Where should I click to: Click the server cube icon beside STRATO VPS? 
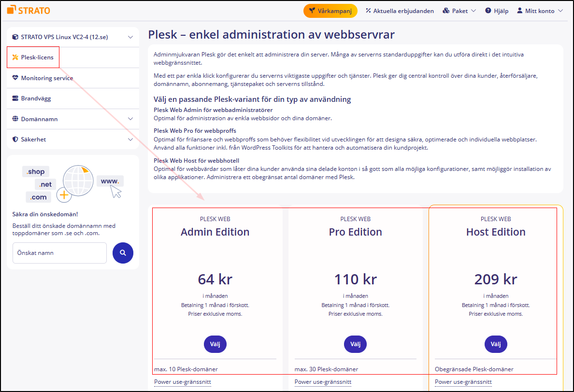[x=15, y=37]
